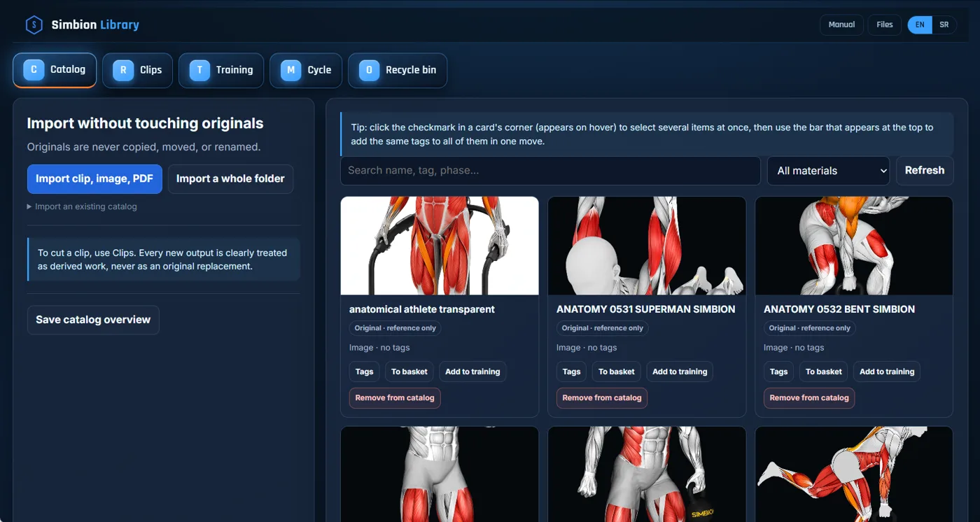
Task: Remove ANATOMY 0532 BENT SIMBION from catalog
Action: 809,397
